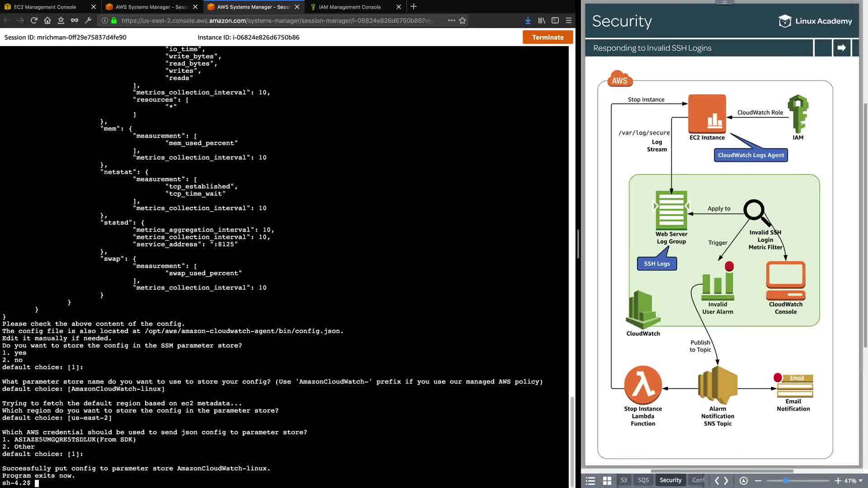
Task: Switch to the EC2 Management Console tab
Action: coord(45,7)
